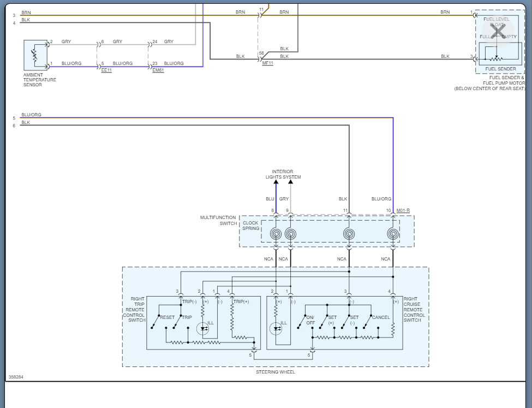The height and width of the screenshot is (408, 532).
Task: Click the MF11 connector label
Action: pos(267,63)
